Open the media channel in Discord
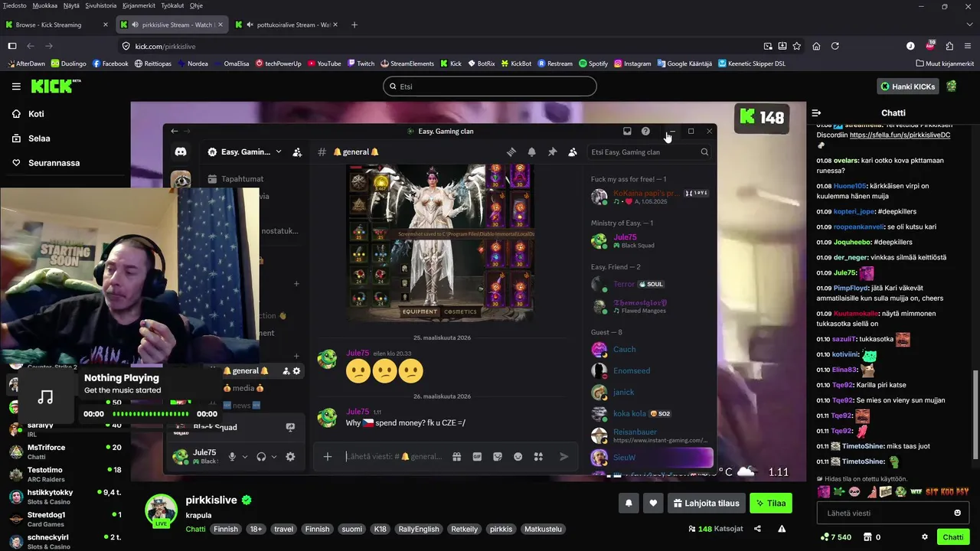 [243, 388]
